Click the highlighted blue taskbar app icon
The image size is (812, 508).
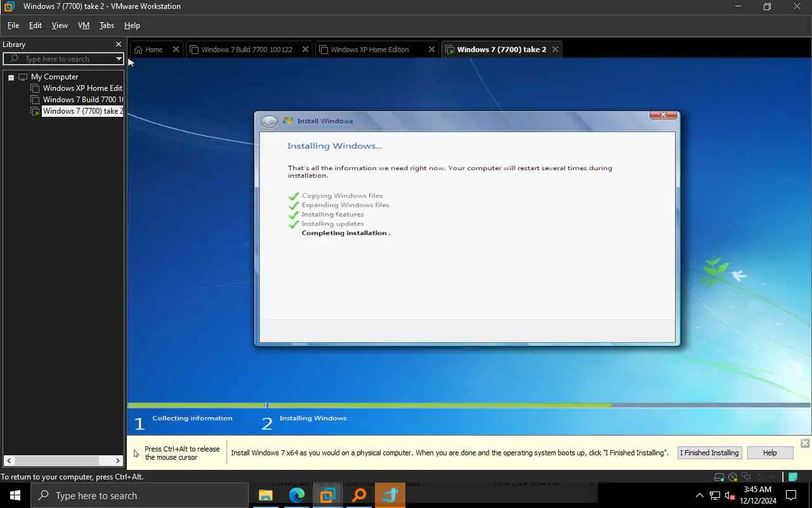pos(390,495)
